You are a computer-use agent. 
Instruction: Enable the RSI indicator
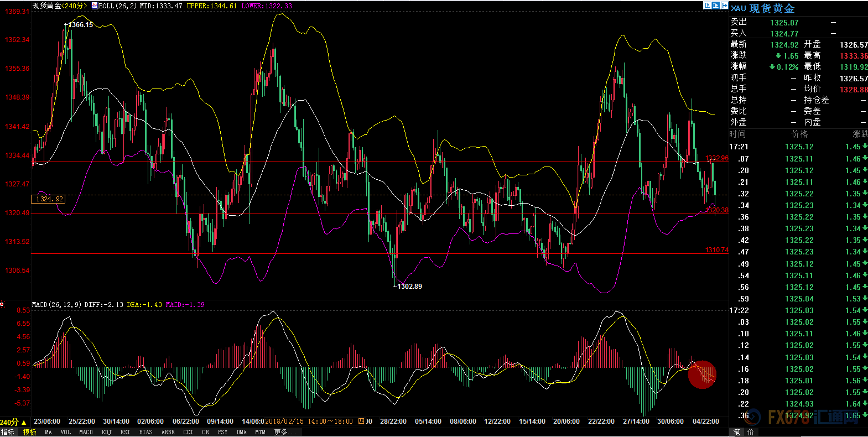tap(125, 432)
